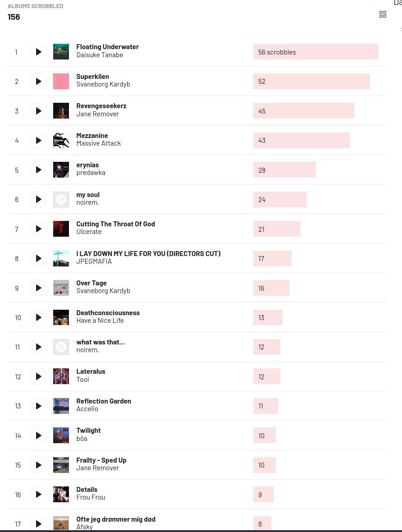This screenshot has width=402, height=532.
Task: Start playing Lateralus by Tool
Action: tap(38, 376)
